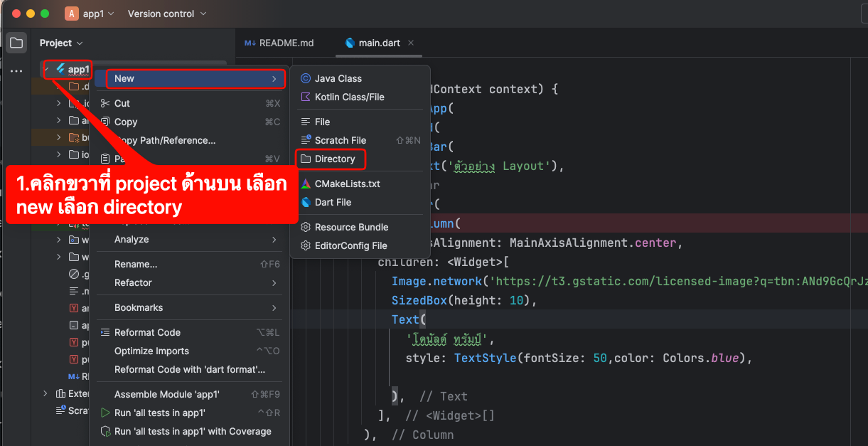Expand the External Libraries tree node

pyautogui.click(x=45, y=393)
